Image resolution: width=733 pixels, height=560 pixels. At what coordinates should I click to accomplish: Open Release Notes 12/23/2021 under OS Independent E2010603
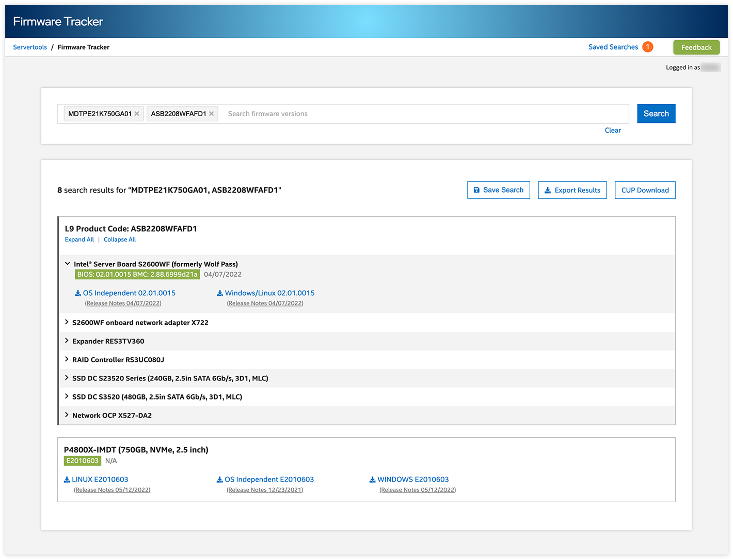click(265, 490)
